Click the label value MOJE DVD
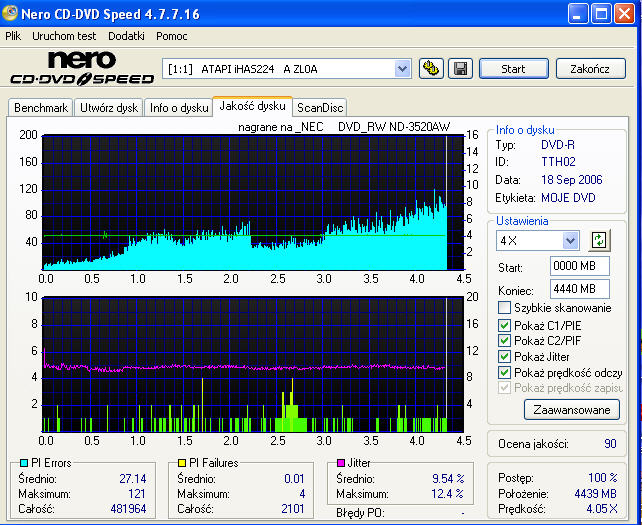642x525 pixels. [568, 198]
